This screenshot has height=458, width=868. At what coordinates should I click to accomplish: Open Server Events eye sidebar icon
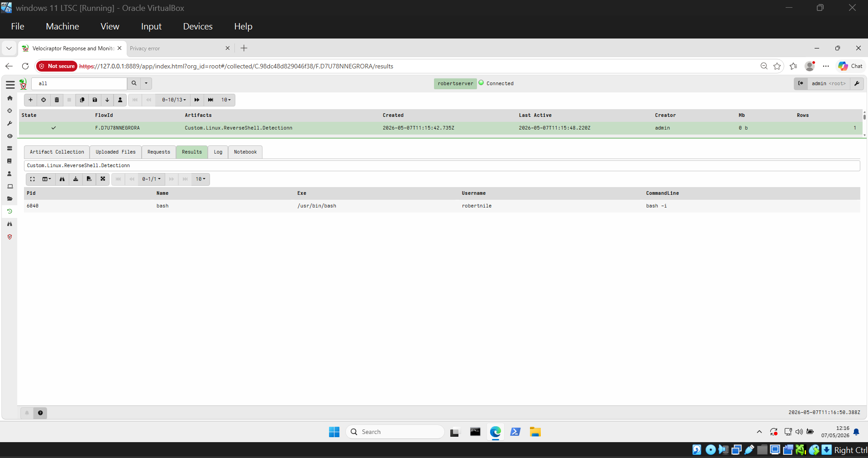tap(10, 136)
